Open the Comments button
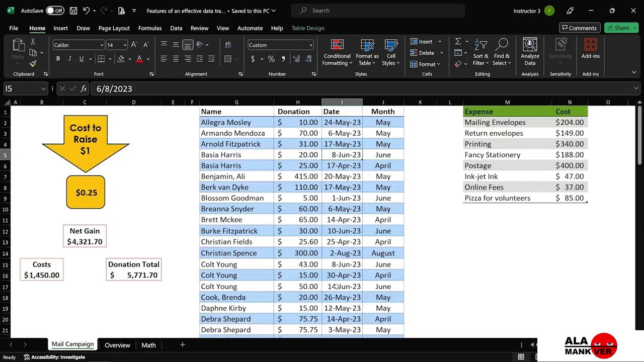Image resolution: width=644 pixels, height=362 pixels. tap(579, 28)
